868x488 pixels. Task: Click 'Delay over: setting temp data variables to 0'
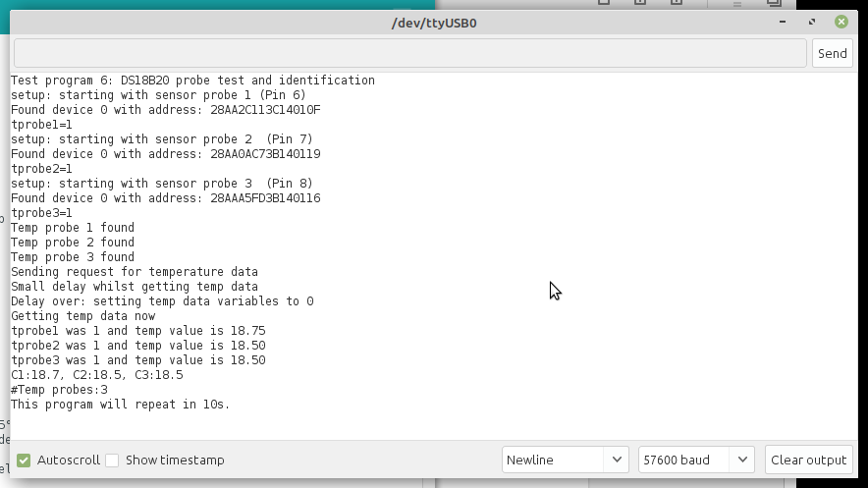click(162, 301)
